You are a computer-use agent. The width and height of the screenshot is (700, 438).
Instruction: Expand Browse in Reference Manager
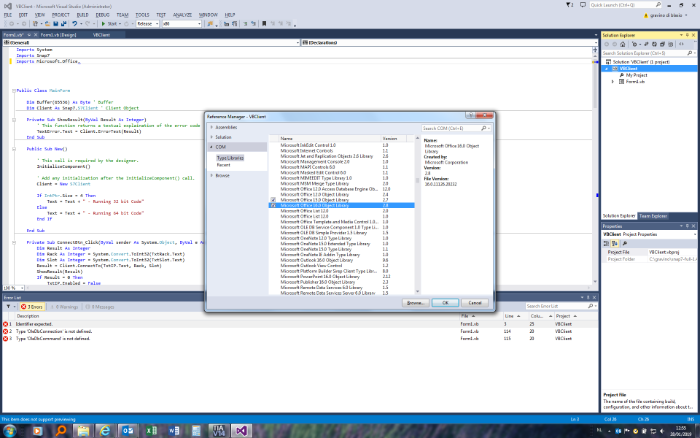point(212,175)
